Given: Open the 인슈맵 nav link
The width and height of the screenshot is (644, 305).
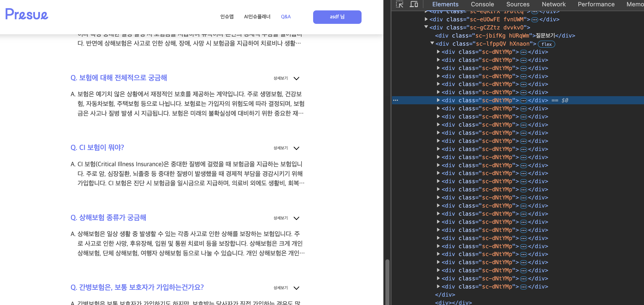Looking at the screenshot, I should click(227, 17).
